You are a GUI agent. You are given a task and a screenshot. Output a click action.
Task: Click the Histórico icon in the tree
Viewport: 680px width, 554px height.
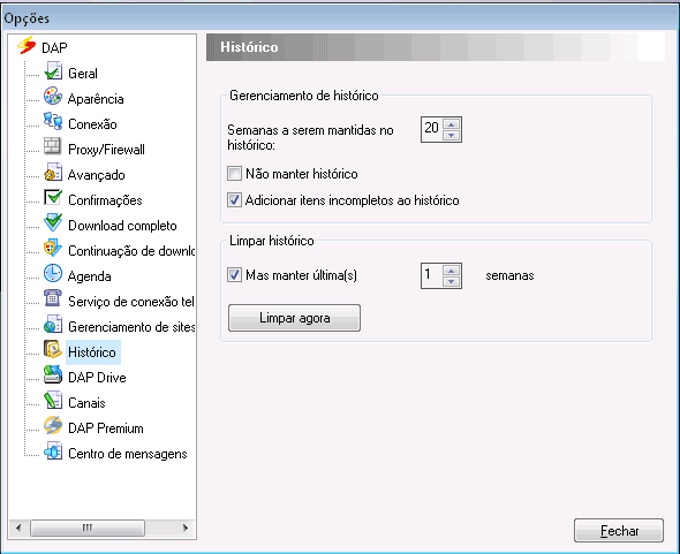53,349
